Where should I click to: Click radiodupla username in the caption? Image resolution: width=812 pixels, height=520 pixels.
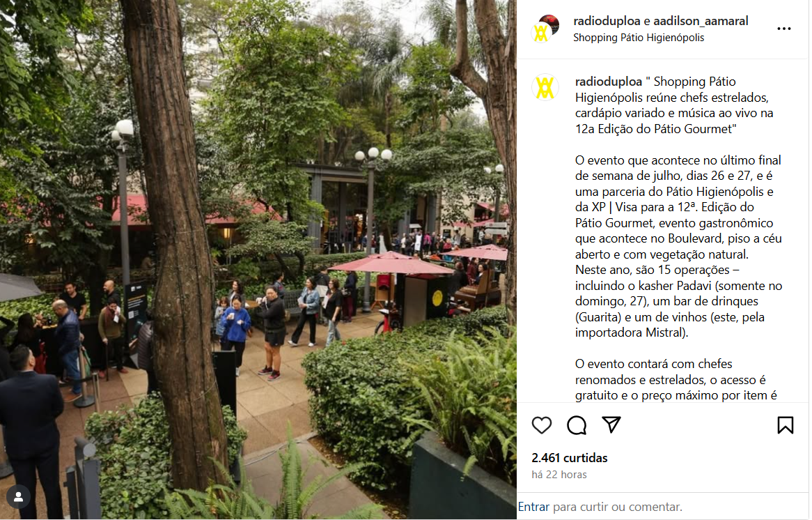pyautogui.click(x=609, y=82)
